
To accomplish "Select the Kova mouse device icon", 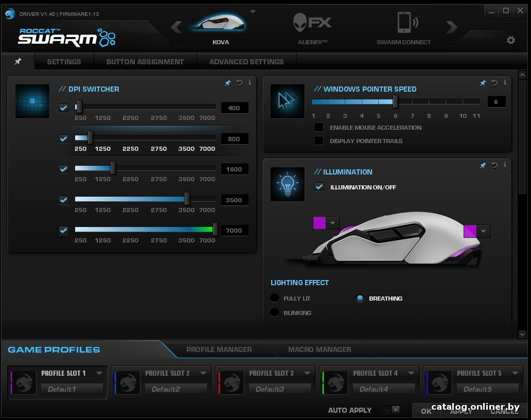I will point(219,22).
